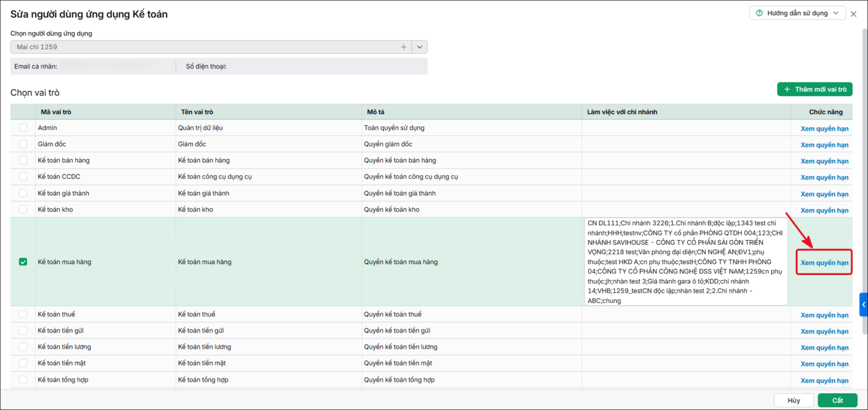
Task: Click the Hủy button
Action: pyautogui.click(x=794, y=400)
